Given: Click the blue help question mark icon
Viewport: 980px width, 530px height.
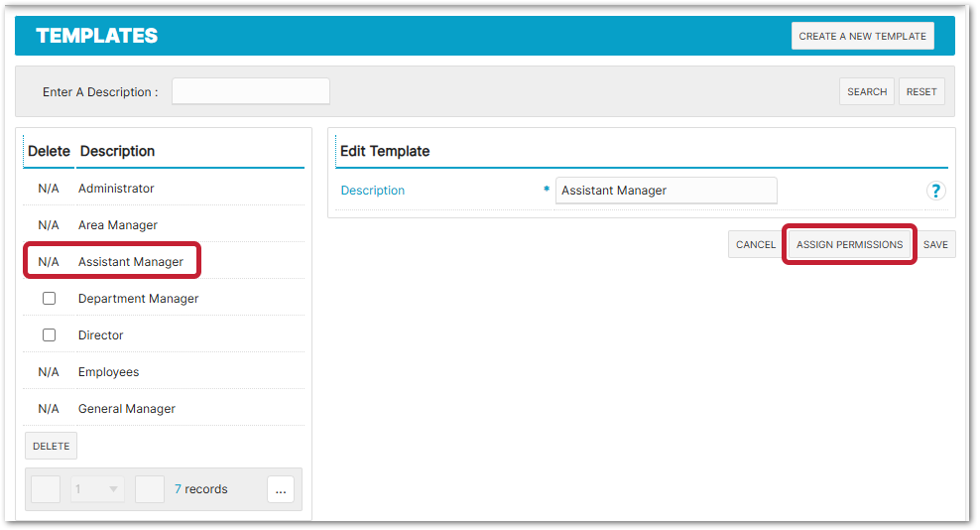Looking at the screenshot, I should 935,191.
